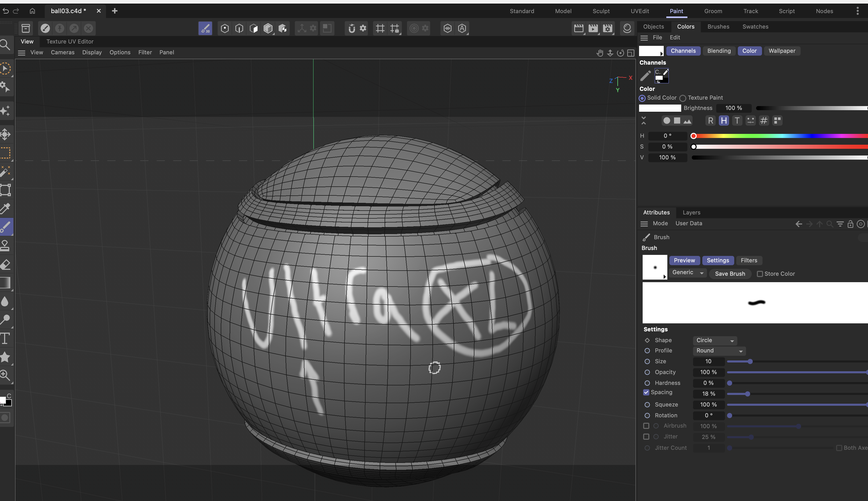The width and height of the screenshot is (868, 501).
Task: Expand the Generic brush type dropdown
Action: (687, 273)
